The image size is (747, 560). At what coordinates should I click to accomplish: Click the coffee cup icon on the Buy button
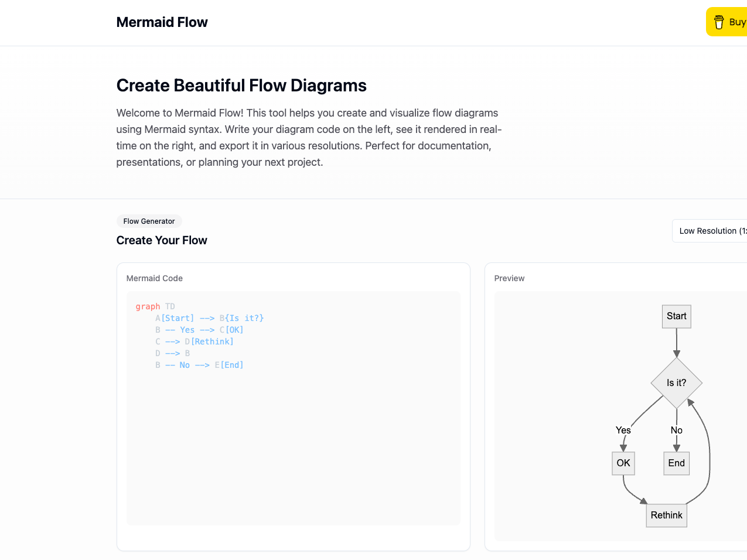(718, 22)
